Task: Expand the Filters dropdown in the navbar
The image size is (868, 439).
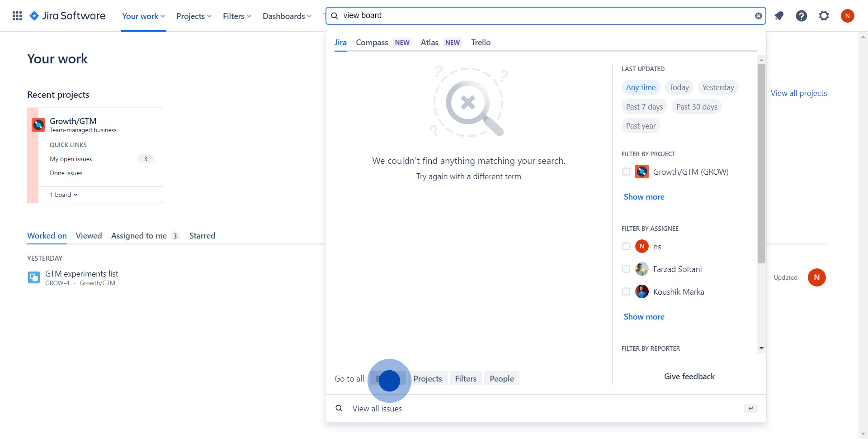Action: point(236,16)
